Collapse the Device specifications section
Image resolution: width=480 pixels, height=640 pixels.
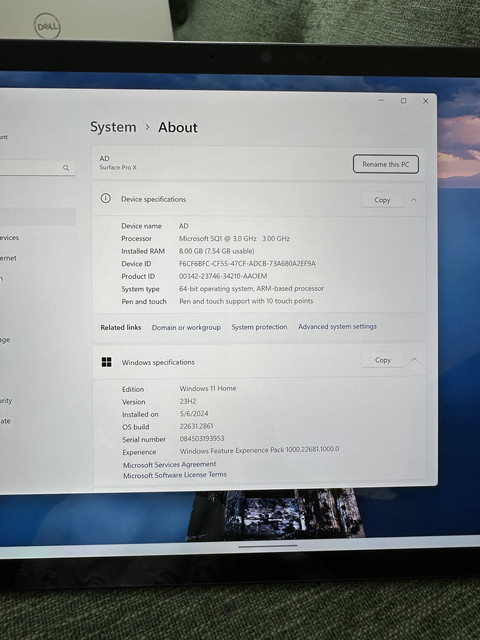pyautogui.click(x=413, y=200)
